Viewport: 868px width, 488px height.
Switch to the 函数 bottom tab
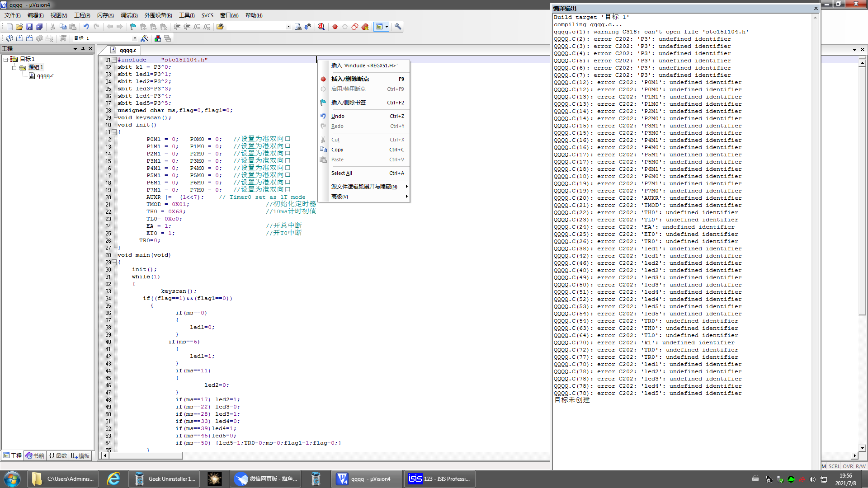(x=58, y=455)
